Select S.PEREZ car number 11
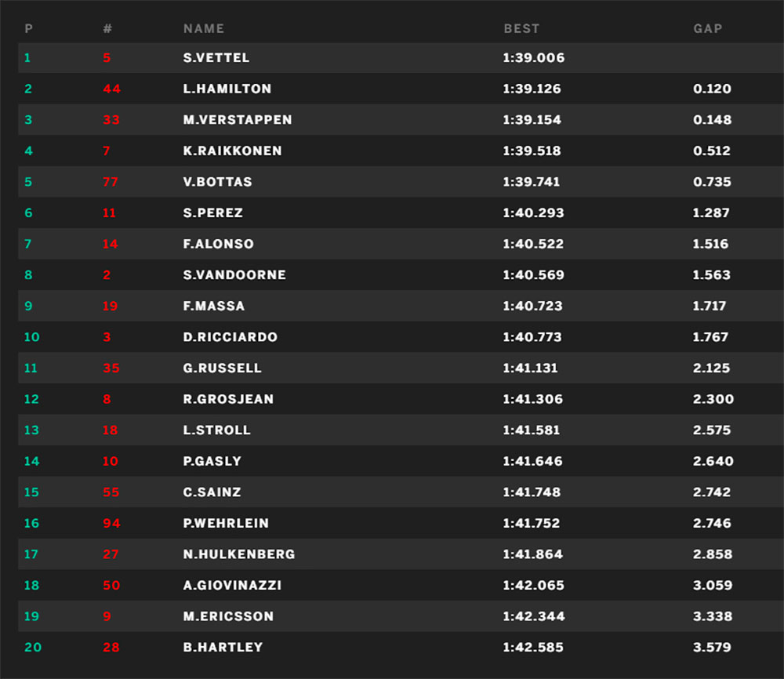 coord(109,212)
